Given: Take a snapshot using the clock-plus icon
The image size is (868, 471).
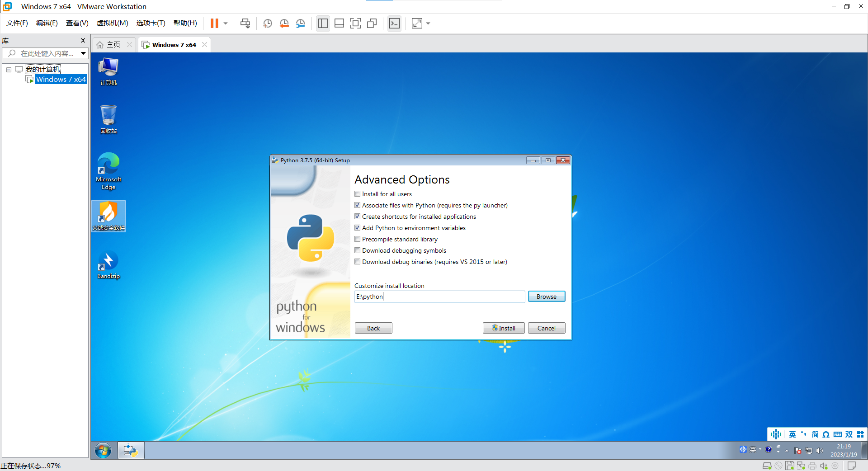Looking at the screenshot, I should (268, 24).
